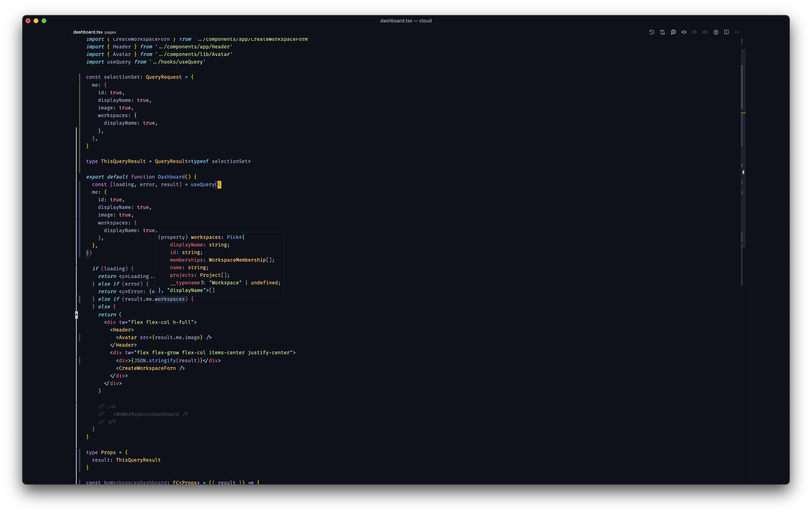The width and height of the screenshot is (812, 514).
Task: Click useQuery call in Dashboard function
Action: (x=202, y=184)
